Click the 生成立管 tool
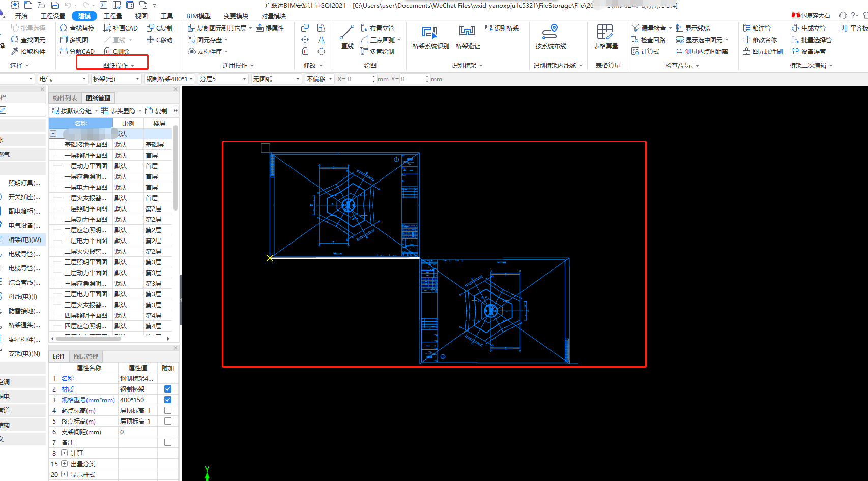Screen dimensions: 868x481 click(x=809, y=28)
